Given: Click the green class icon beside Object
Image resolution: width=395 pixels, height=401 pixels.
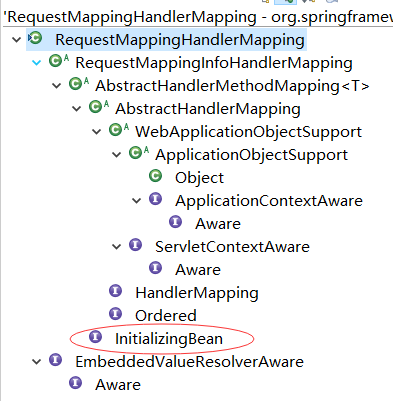Looking at the screenshot, I should pos(155,176).
